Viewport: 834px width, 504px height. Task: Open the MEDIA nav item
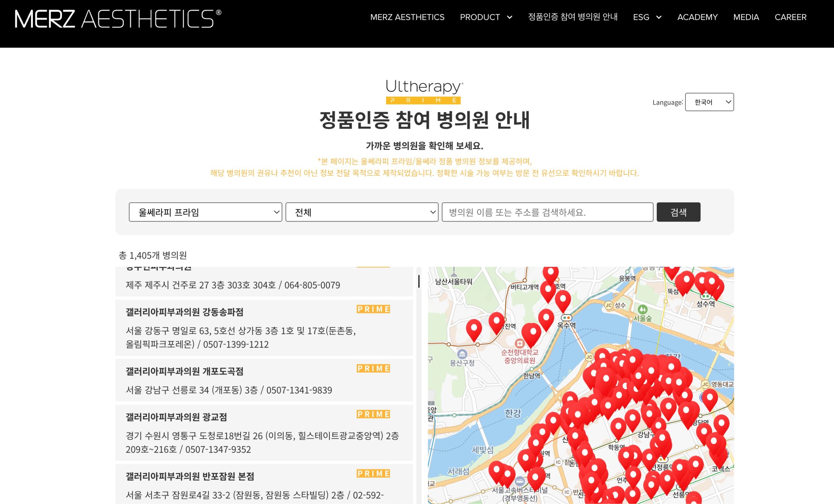pos(746,17)
